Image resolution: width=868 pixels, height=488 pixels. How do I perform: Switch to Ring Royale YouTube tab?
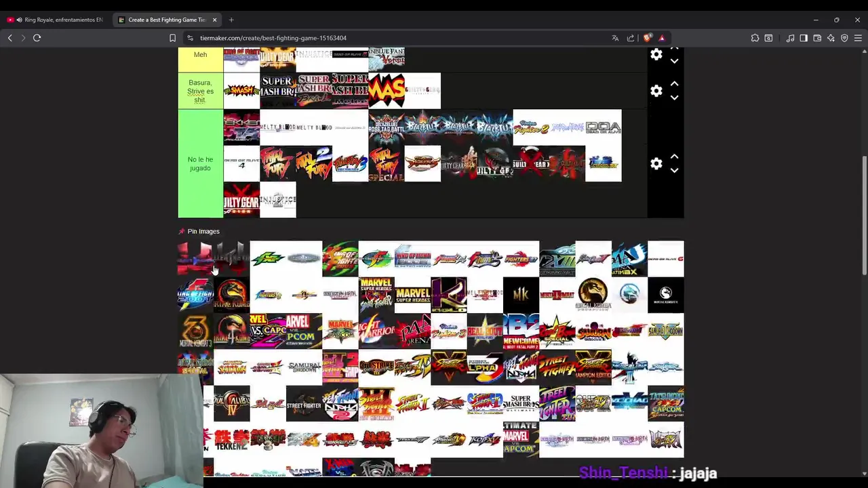coord(56,20)
